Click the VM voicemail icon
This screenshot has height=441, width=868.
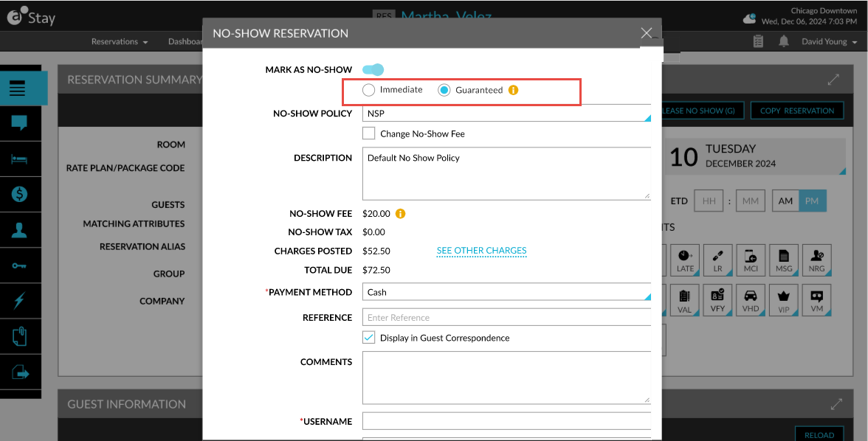[816, 300]
